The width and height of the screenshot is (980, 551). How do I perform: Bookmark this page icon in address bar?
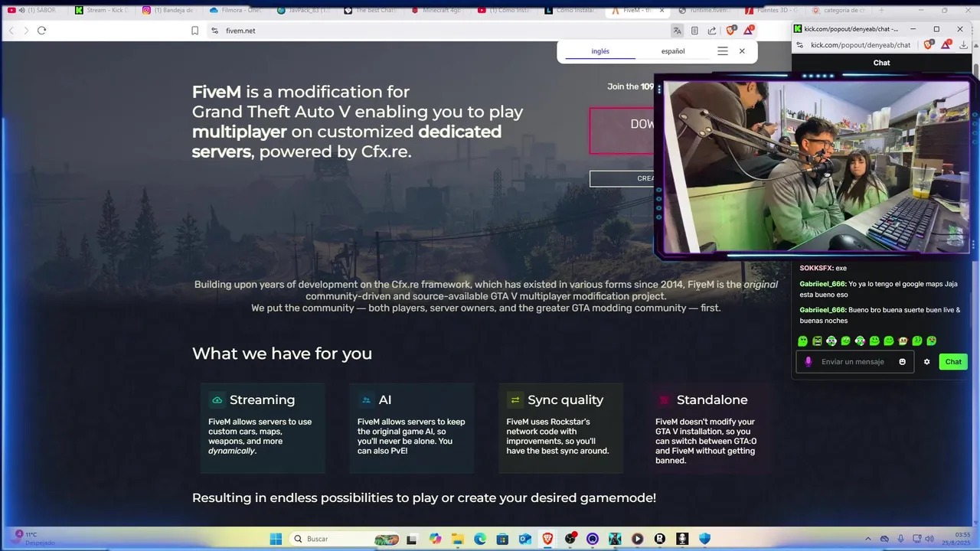click(x=194, y=31)
